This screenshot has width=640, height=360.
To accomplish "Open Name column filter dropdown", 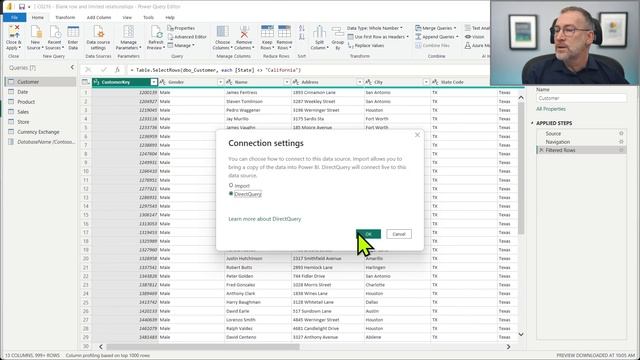I will tap(287, 82).
